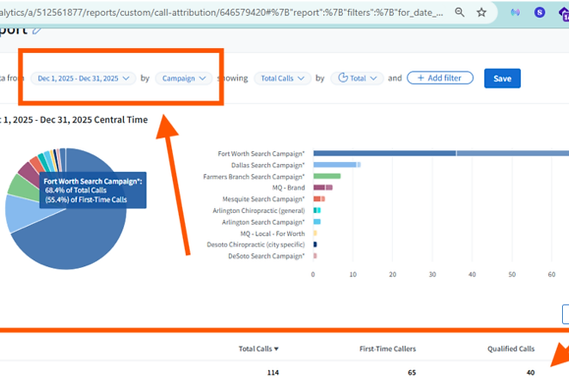Open the Campaign grouping dropdown
Image resolution: width=569 pixels, height=383 pixels.
pos(184,78)
